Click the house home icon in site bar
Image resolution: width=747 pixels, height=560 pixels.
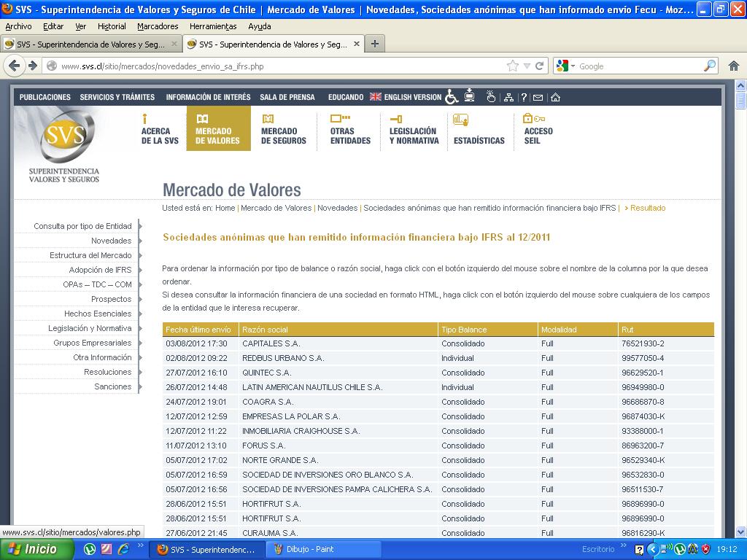[555, 97]
